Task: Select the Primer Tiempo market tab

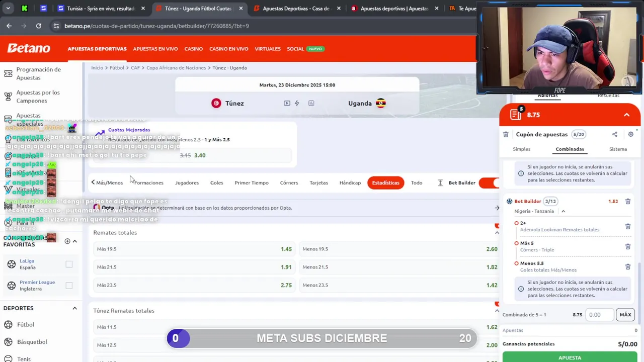Action: 252,183
